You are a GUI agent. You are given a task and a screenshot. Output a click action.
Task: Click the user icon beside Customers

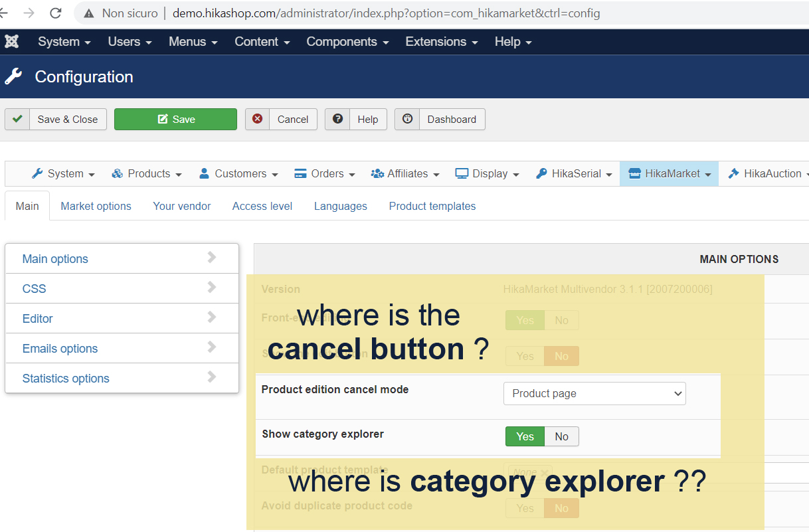(205, 173)
